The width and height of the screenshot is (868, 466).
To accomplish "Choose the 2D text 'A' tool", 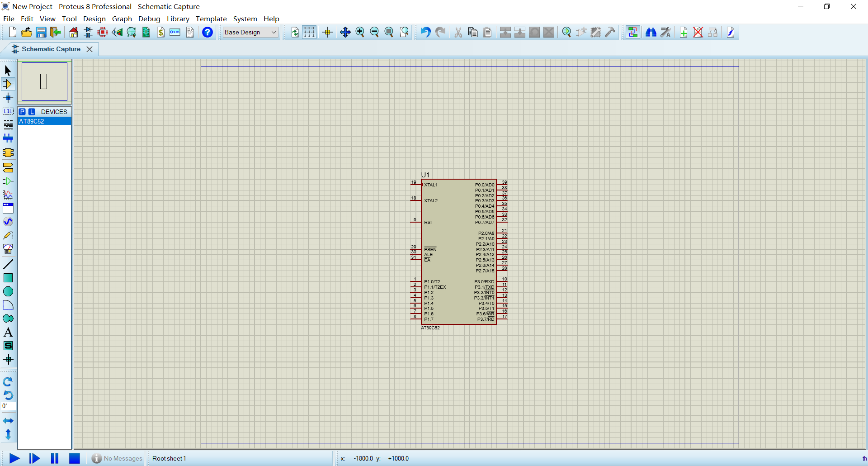I will (8, 333).
